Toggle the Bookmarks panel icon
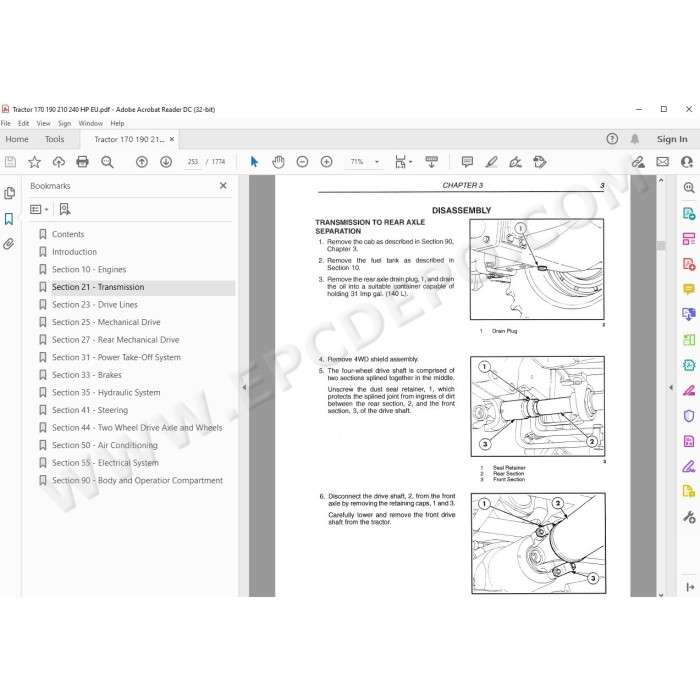This screenshot has width=700, height=700. (x=8, y=219)
